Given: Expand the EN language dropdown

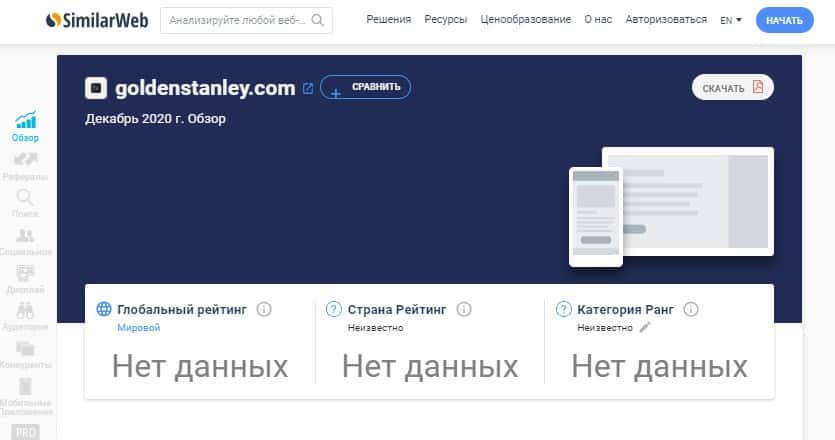Looking at the screenshot, I should 731,20.
